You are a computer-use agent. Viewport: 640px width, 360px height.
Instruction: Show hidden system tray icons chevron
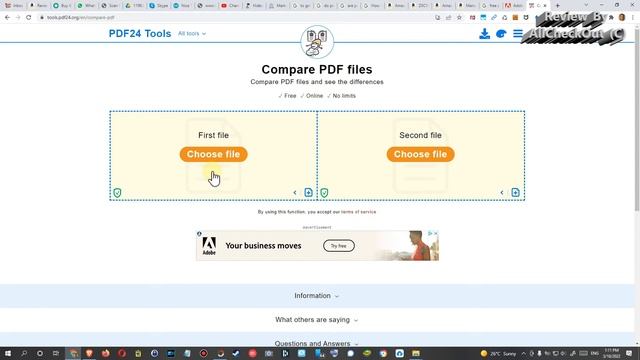click(x=524, y=353)
